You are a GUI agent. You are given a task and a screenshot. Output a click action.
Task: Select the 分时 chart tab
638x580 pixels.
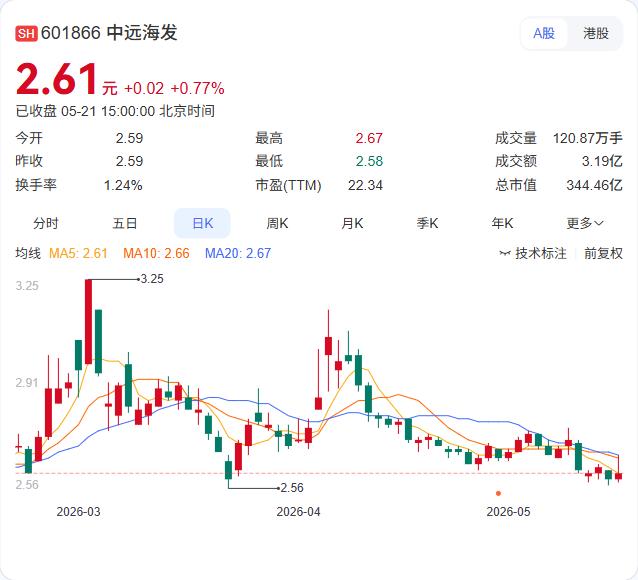46,223
